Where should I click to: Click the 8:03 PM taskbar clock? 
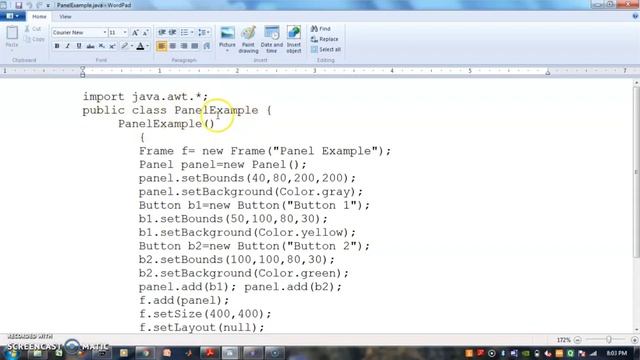click(x=617, y=353)
